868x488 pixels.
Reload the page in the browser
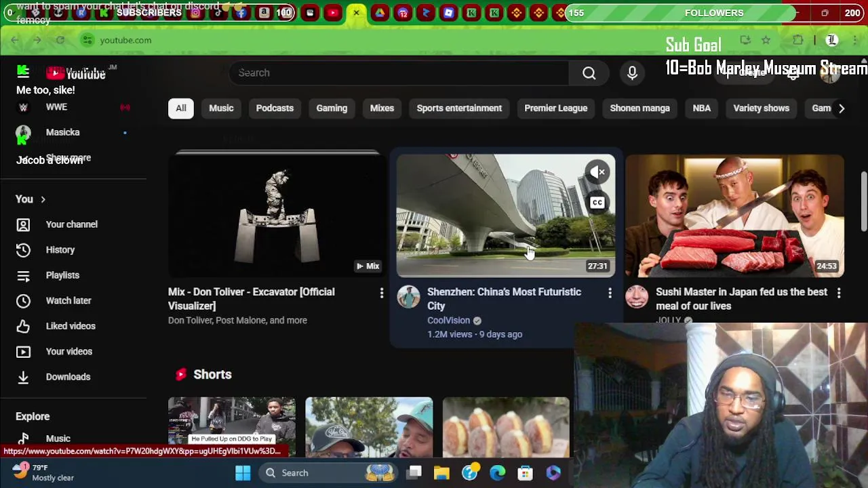[x=60, y=40]
